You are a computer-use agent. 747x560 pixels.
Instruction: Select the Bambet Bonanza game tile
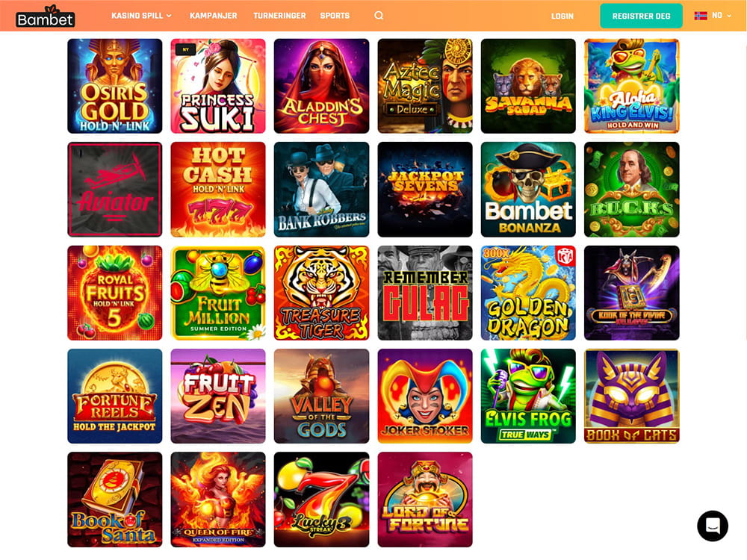coord(528,190)
